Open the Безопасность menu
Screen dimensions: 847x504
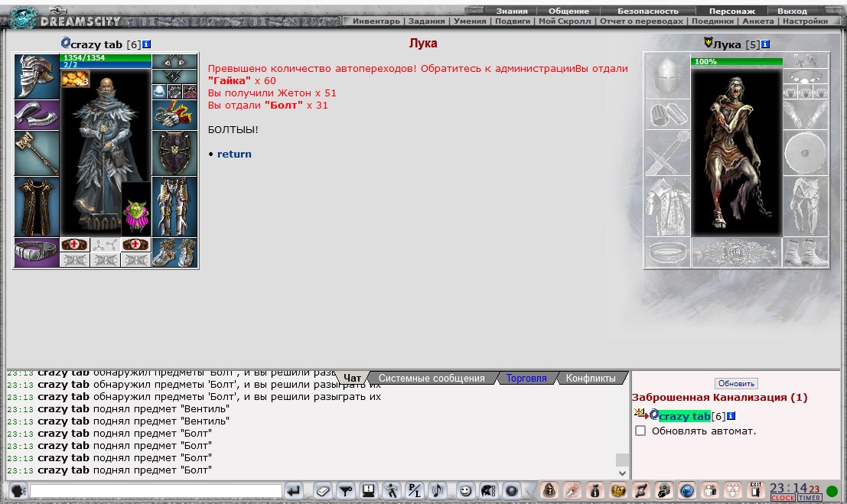647,11
